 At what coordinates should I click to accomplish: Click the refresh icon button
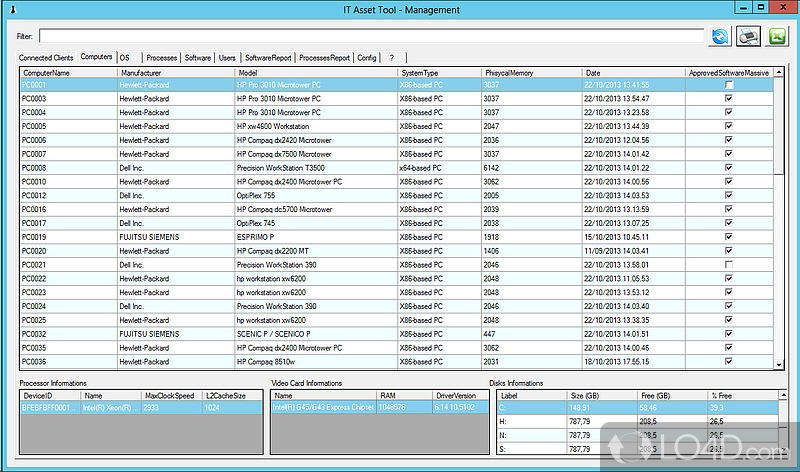point(720,37)
